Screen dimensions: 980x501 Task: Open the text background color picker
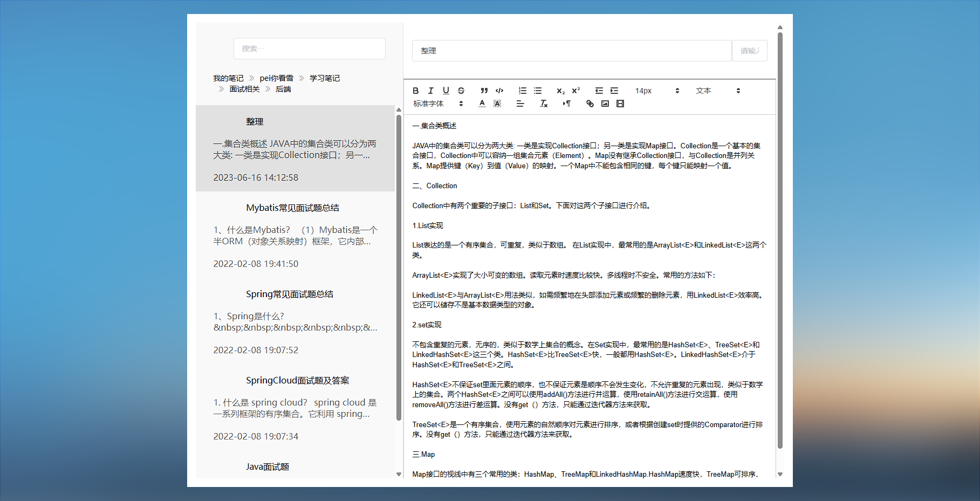point(497,104)
